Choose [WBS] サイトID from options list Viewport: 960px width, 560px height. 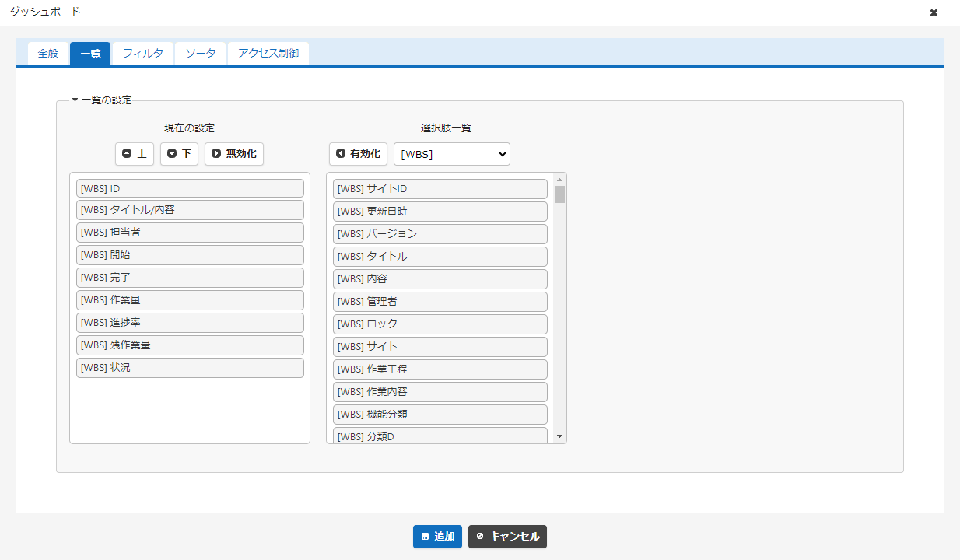pos(440,189)
